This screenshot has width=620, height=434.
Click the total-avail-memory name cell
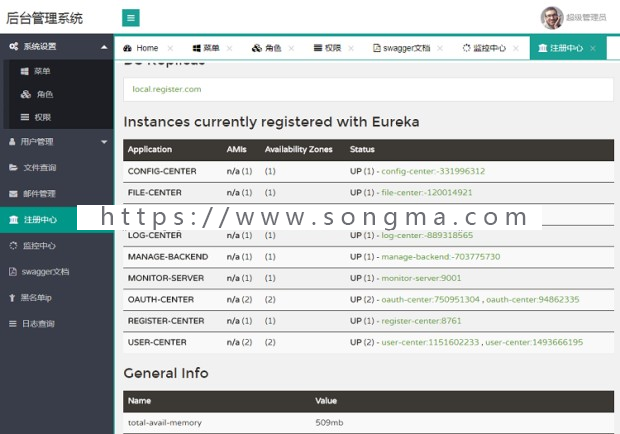coord(164,423)
